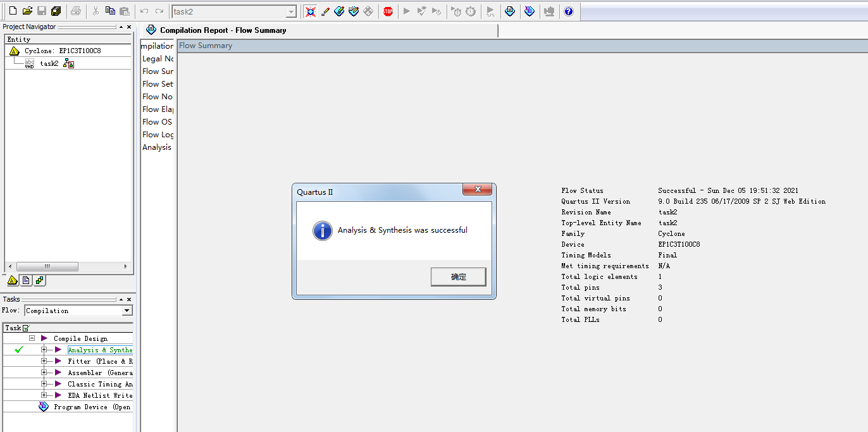
Task: Select task2 entity in Project Navigator
Action: click(x=49, y=63)
